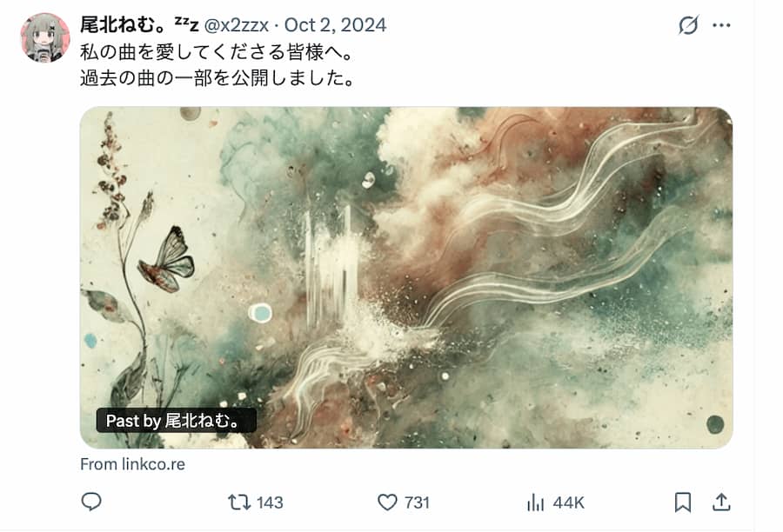Click the Grok explain icon

688,25
